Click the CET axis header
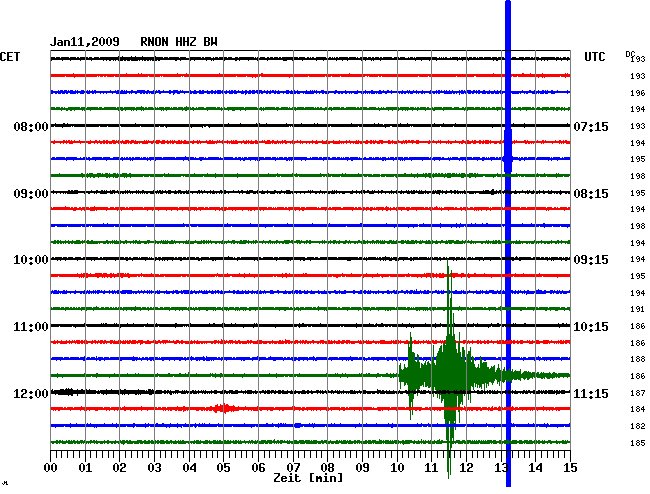Viewport: 650px width, 494px height. (x=10, y=57)
